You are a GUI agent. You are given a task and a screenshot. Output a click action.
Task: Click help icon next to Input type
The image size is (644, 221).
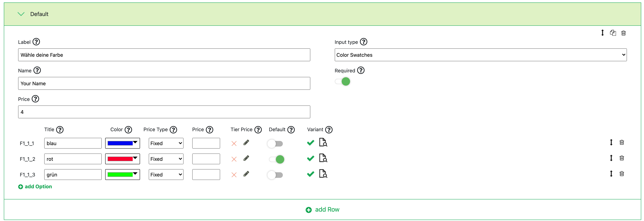coord(363,42)
